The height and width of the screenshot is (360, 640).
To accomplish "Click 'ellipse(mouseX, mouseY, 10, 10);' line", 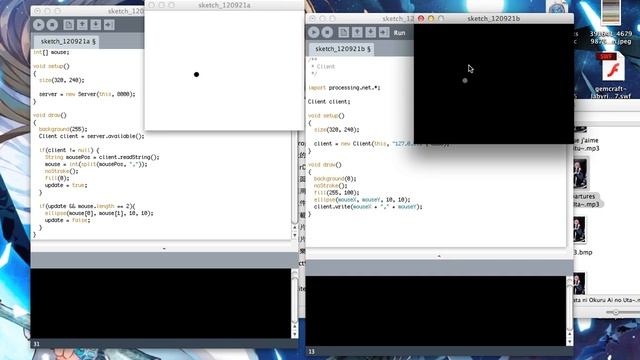I will tap(362, 200).
